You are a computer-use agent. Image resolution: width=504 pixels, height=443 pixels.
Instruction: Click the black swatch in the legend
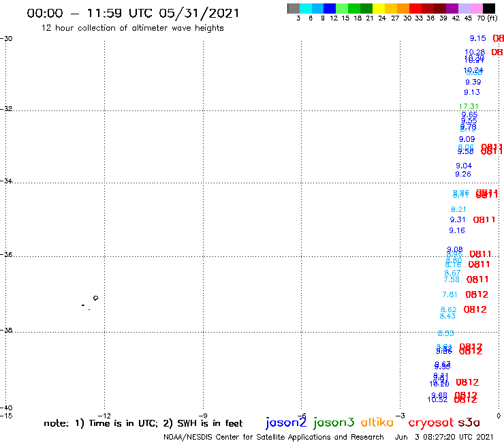(489, 8)
